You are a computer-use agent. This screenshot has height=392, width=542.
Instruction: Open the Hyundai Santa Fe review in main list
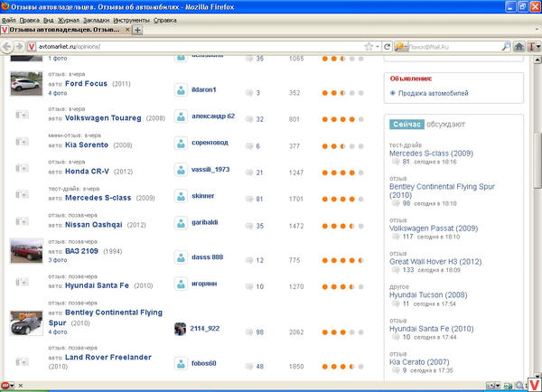[x=97, y=285]
